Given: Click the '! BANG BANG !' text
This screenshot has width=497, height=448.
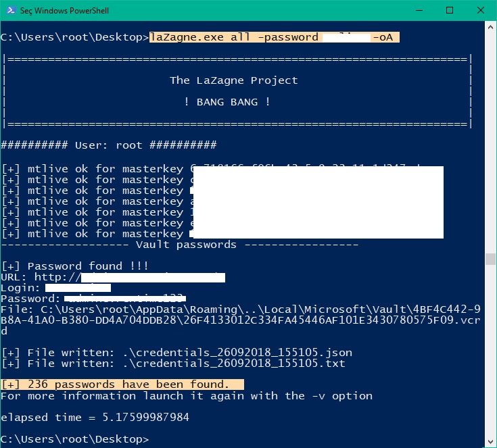Looking at the screenshot, I should [227, 102].
